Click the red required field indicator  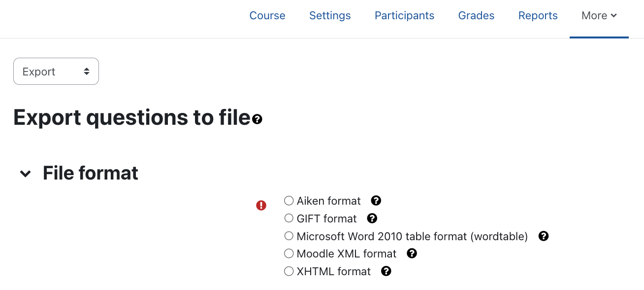pos(261,205)
